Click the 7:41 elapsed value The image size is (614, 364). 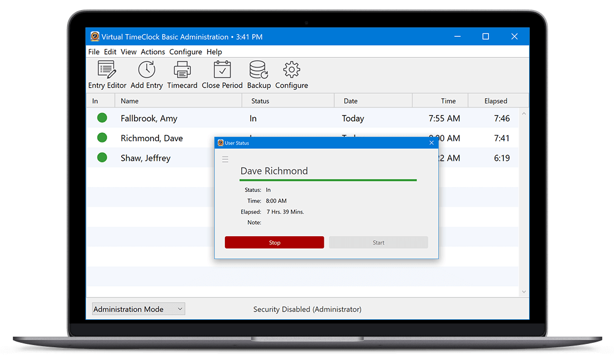click(502, 138)
